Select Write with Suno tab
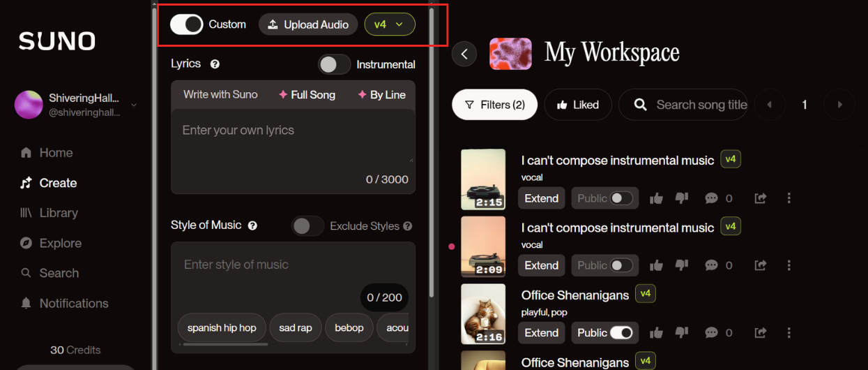 [x=220, y=94]
